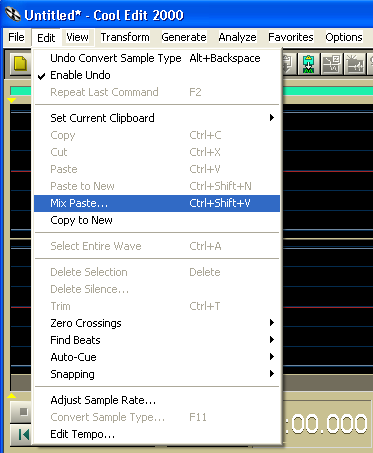Expand the Find Beats submenu

tap(157, 340)
